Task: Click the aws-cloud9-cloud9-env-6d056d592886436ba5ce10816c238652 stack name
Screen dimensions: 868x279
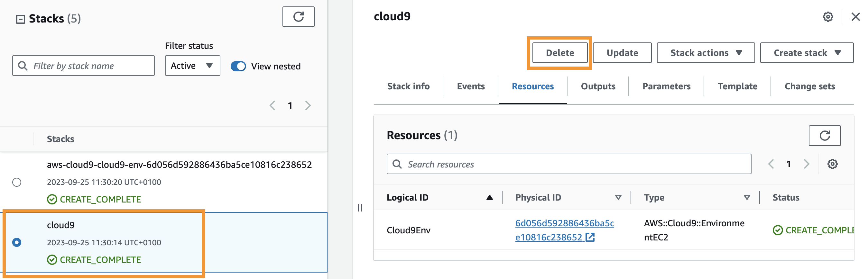Action: tap(179, 165)
